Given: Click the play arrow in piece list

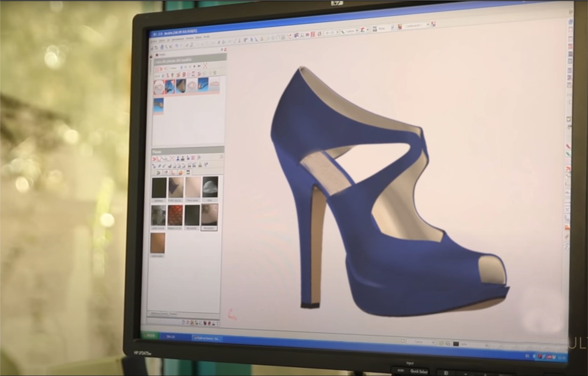Looking at the screenshot, I should pyautogui.click(x=194, y=66).
